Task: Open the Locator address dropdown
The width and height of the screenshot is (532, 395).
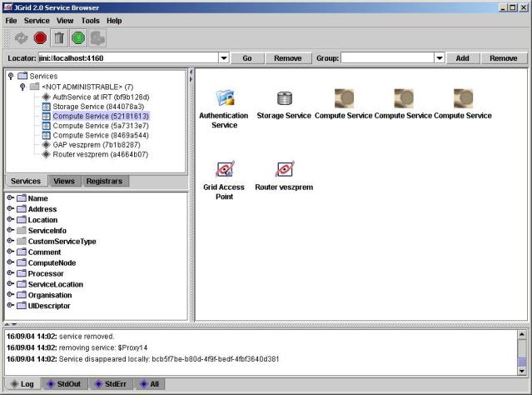Action: (223, 58)
